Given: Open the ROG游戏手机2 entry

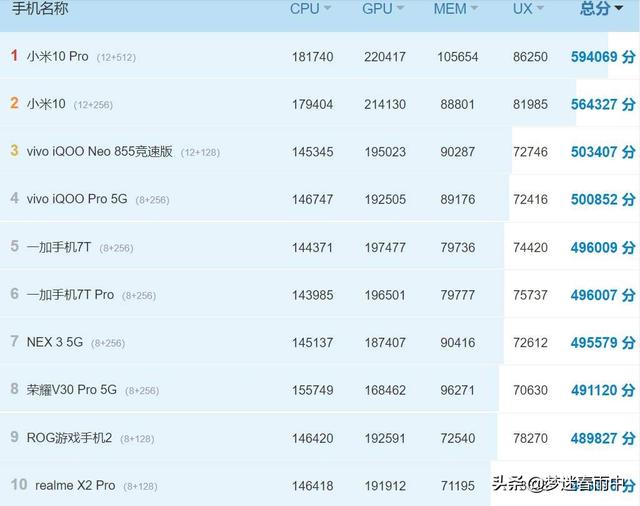Looking at the screenshot, I should point(69,438).
